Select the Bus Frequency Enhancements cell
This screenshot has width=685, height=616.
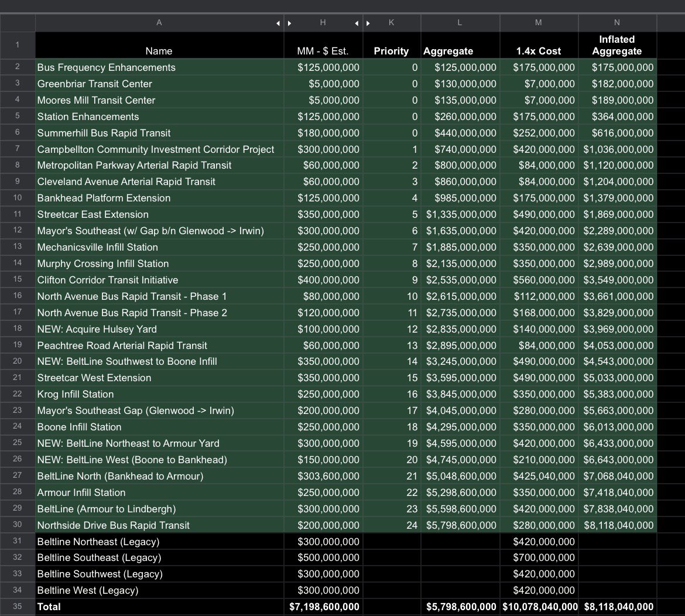click(x=159, y=67)
